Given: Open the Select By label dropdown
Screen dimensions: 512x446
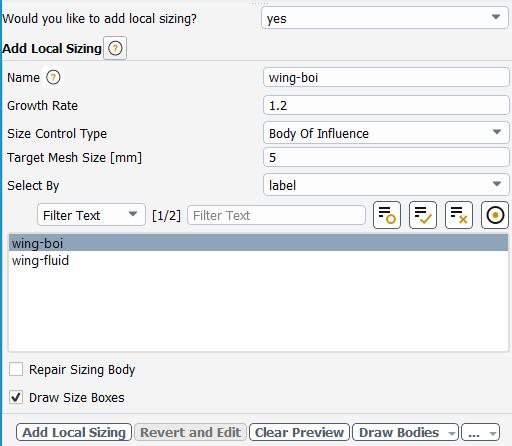Looking at the screenshot, I should (x=386, y=185).
